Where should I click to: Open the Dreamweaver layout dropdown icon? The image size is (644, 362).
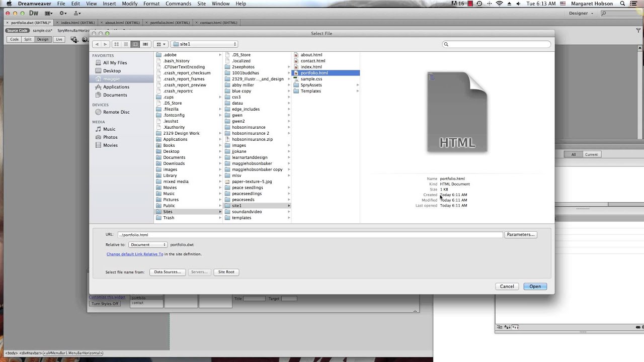[x=49, y=13]
